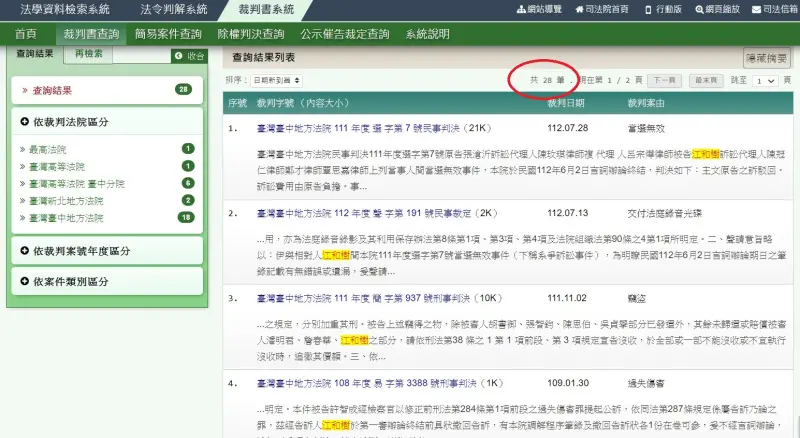Switch to 行動版 mobile version
Screen dimensions: 800x438
point(663,9)
